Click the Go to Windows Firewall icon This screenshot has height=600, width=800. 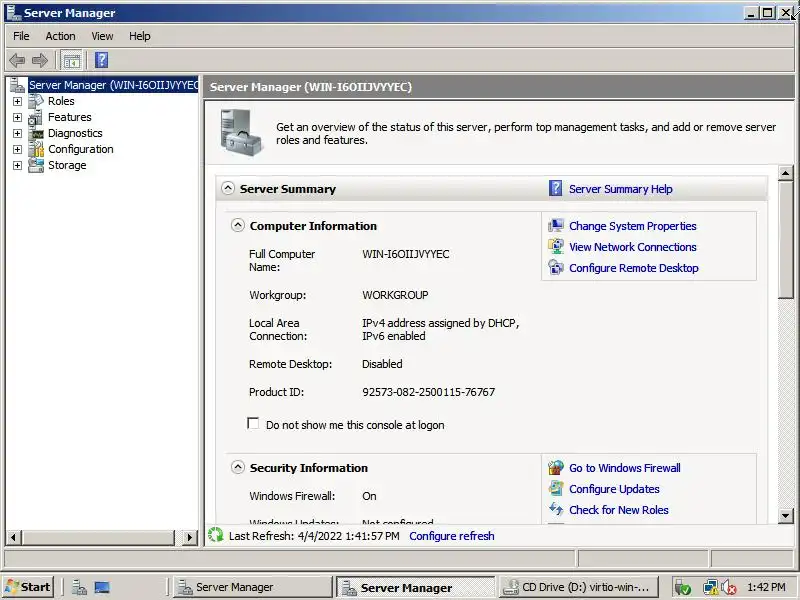point(556,468)
